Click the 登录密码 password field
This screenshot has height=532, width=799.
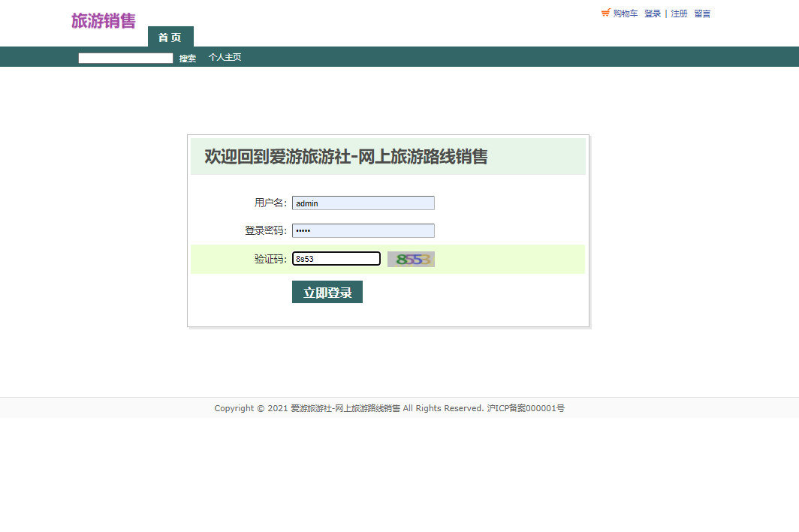363,230
